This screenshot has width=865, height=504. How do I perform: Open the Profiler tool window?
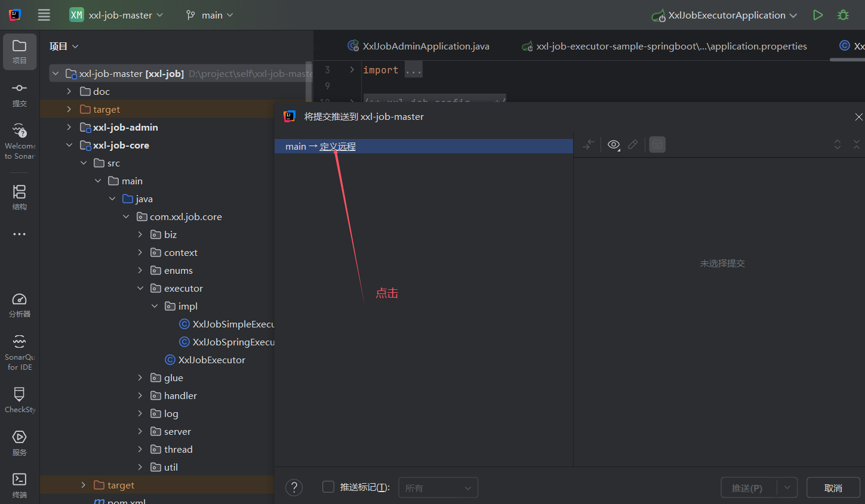click(x=19, y=305)
